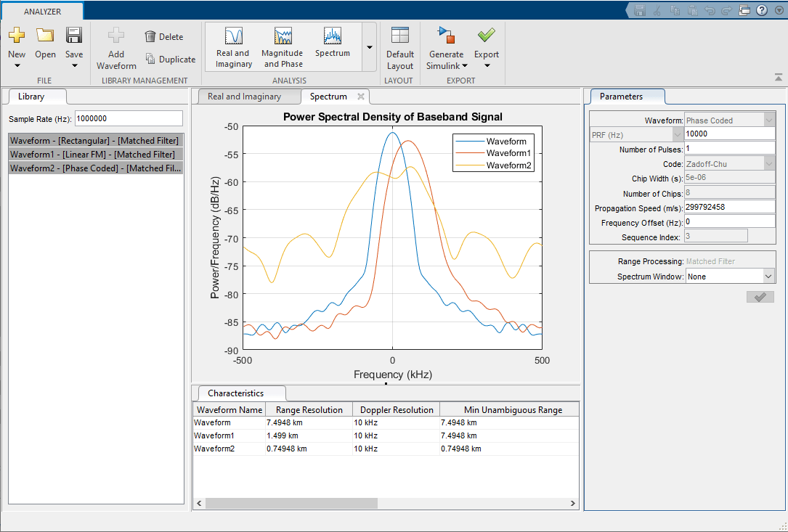The image size is (788, 532).
Task: Select the Linear FM waveform in the library
Action: 95,154
